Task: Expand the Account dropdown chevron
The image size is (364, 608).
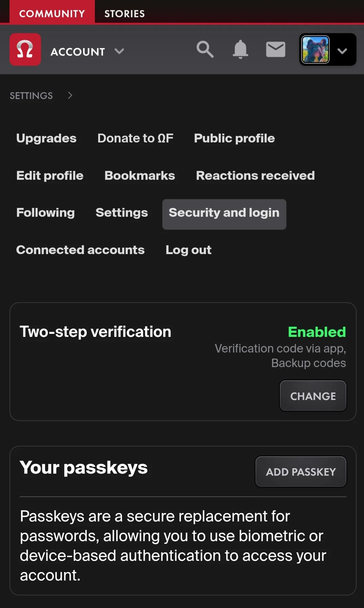Action: click(x=119, y=51)
